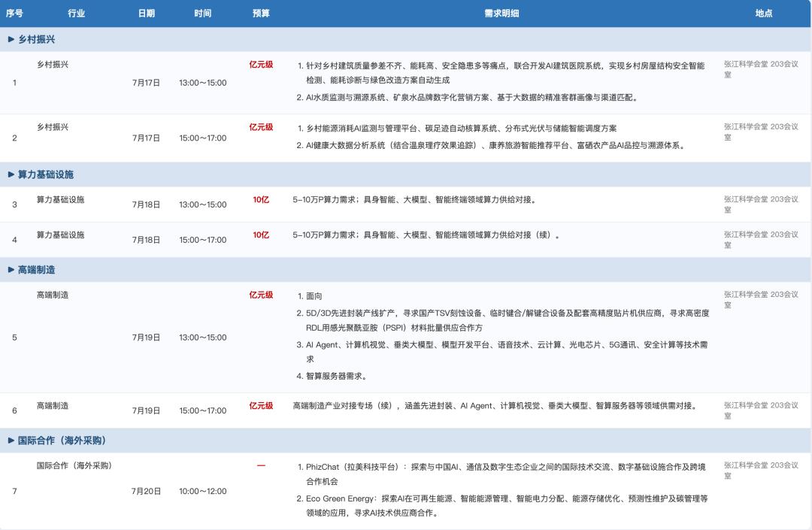Viewport: 812px width, 530px height.
Task: Select the 高端制造 section heading text
Action: [36, 270]
